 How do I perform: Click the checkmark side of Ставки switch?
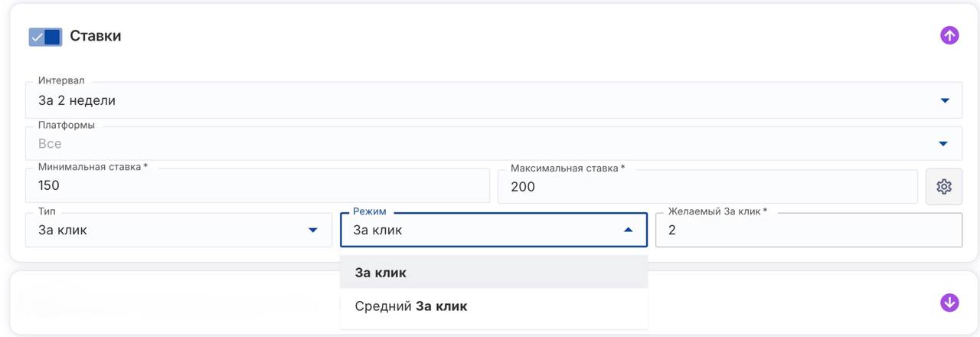click(37, 37)
